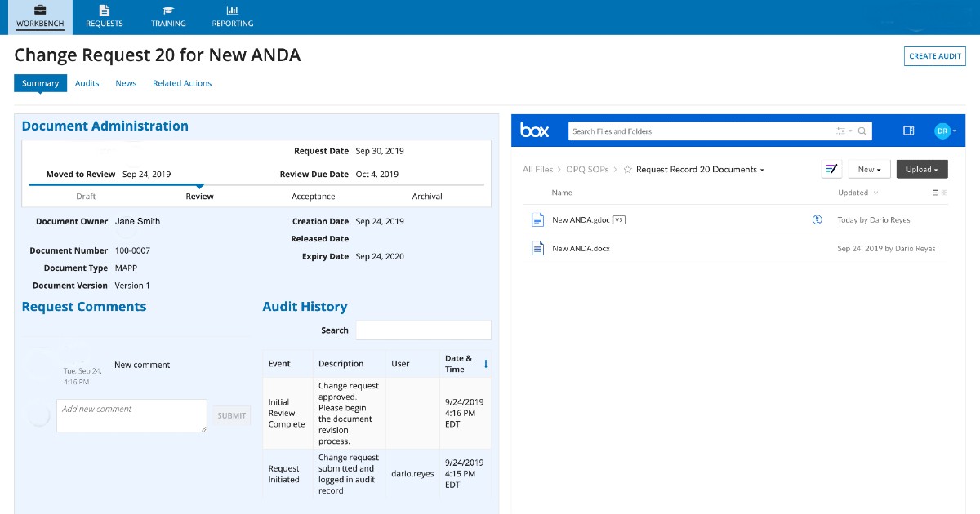Screen dimensions: 980x514
Task: Open the Updated sort order chevron
Action: pos(875,193)
